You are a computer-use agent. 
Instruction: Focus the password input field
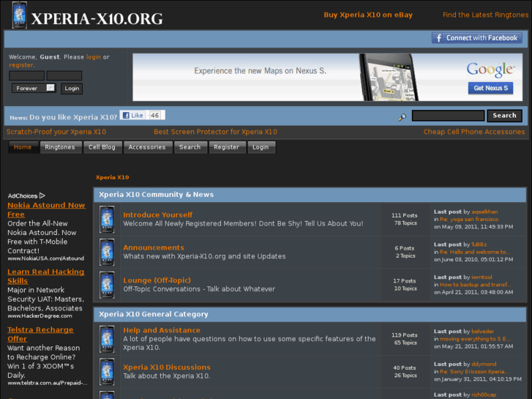pos(64,75)
